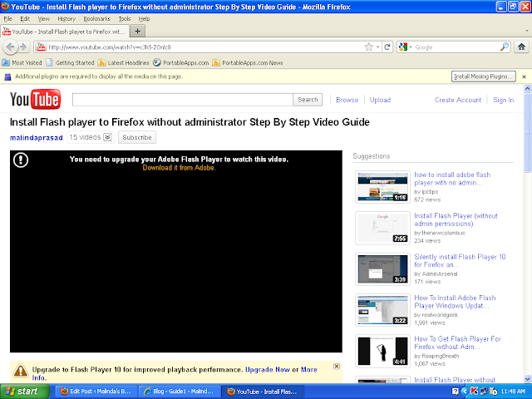The height and width of the screenshot is (399, 532).
Task: Switch to Edit Post taskbar window
Action: point(96,392)
